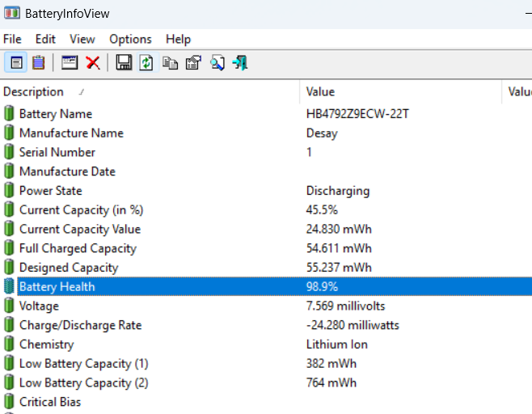Click the battery icon beside Current Capacity Value

click(9, 229)
